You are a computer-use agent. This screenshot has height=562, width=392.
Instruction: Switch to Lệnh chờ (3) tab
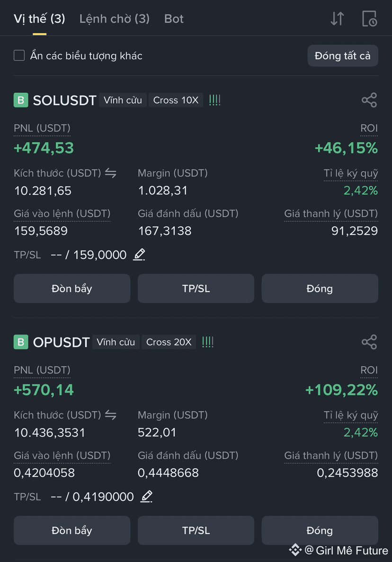(114, 18)
